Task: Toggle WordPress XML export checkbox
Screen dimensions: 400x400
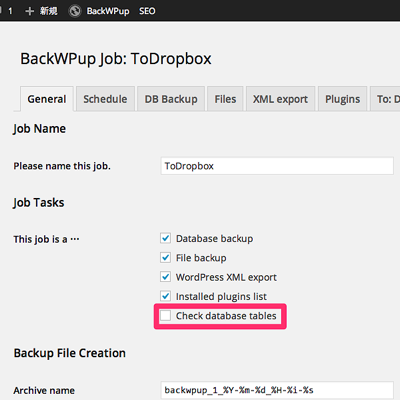Action: pyautogui.click(x=165, y=277)
